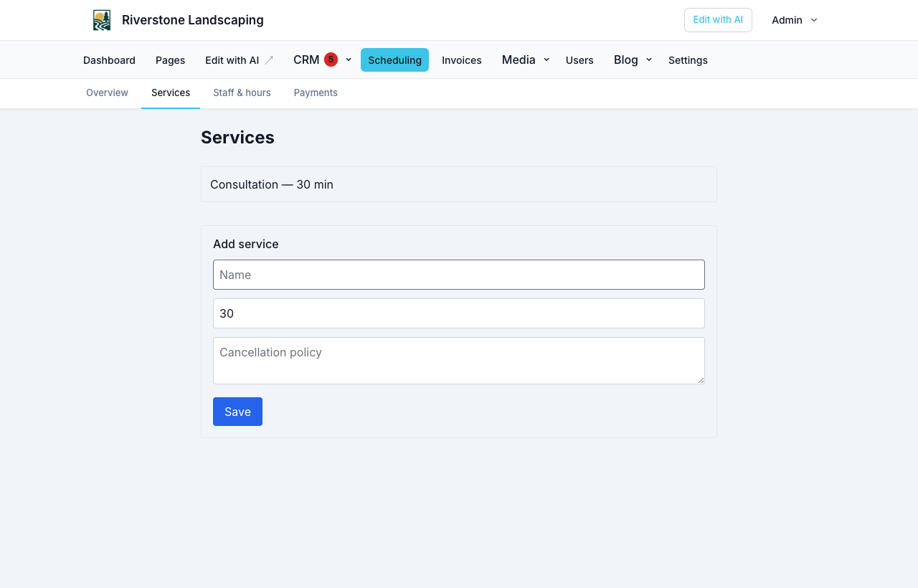Expand the Blog menu chevron

pyautogui.click(x=649, y=60)
